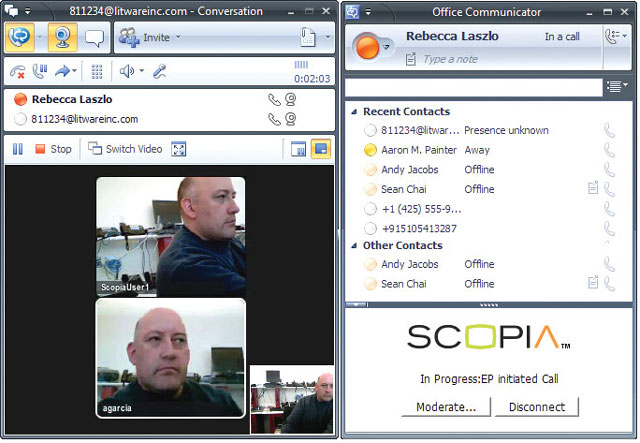
Task: Open the Invite dropdown arrow
Action: (x=178, y=37)
